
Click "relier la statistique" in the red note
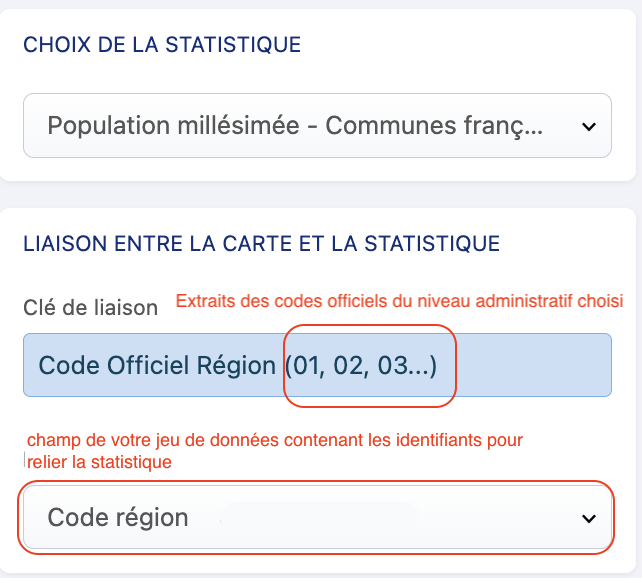tap(99, 462)
